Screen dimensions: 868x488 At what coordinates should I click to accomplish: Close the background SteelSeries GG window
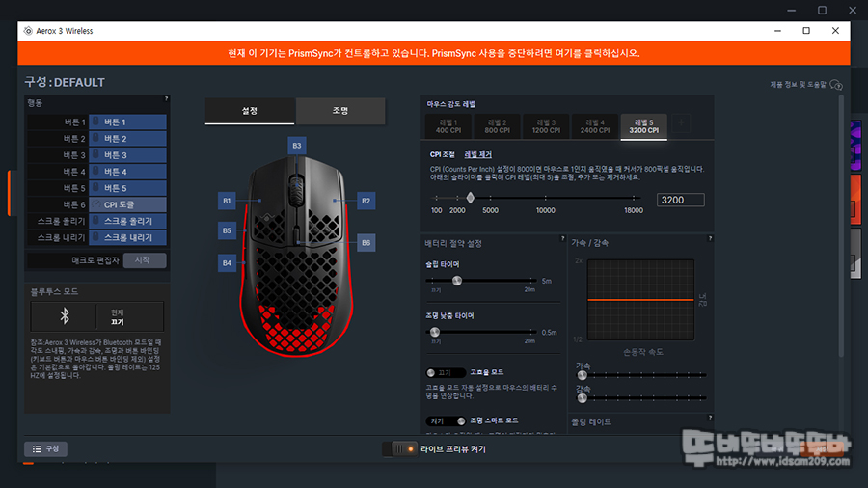[853, 10]
